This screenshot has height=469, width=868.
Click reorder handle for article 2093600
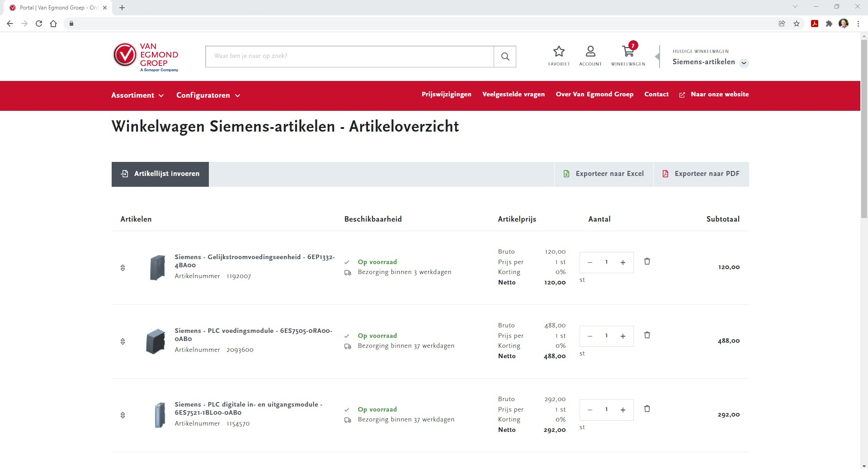click(123, 341)
